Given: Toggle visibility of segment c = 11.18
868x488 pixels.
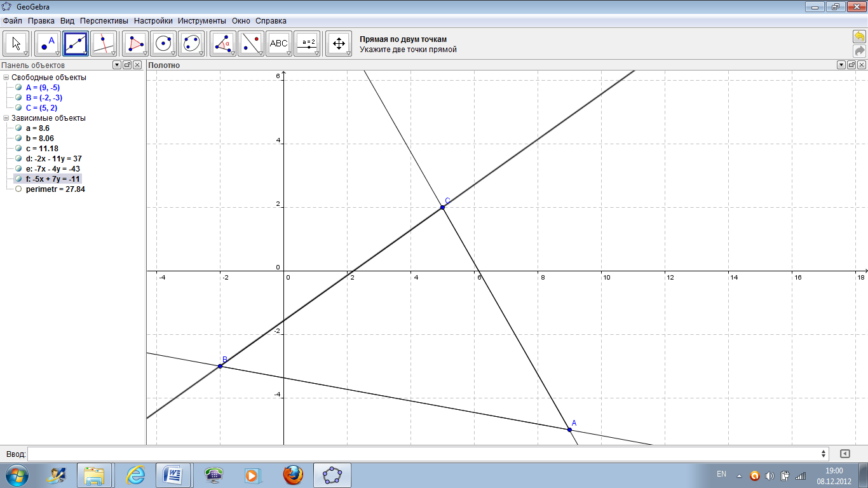Looking at the screenshot, I should 18,149.
